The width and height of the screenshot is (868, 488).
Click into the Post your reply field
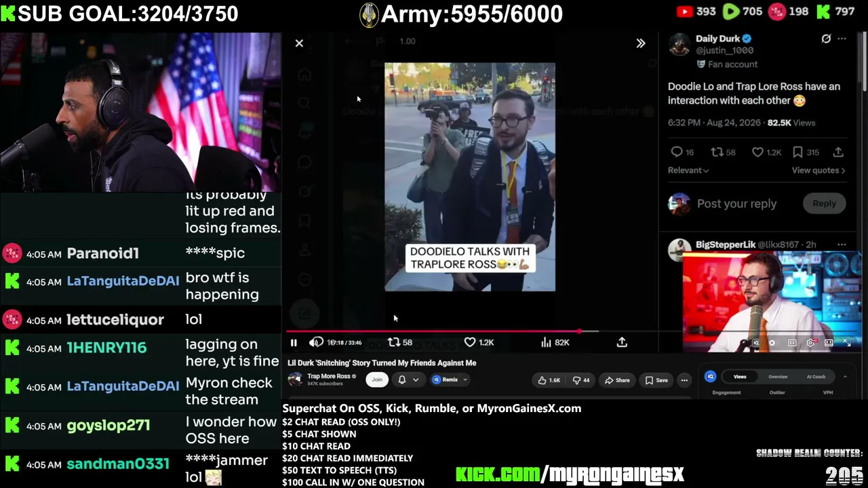736,203
